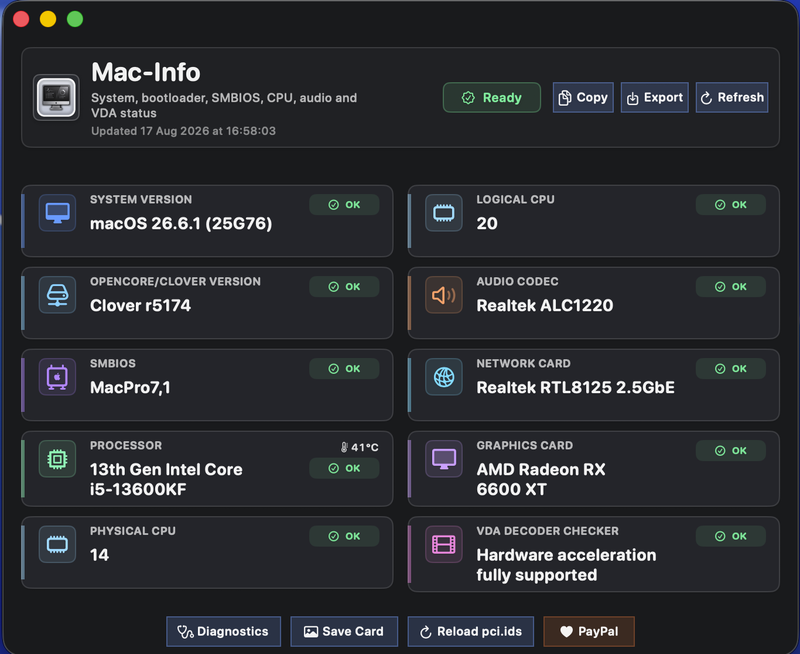Click the green zoom window button
Viewport: 800px width, 654px height.
tap(75, 19)
